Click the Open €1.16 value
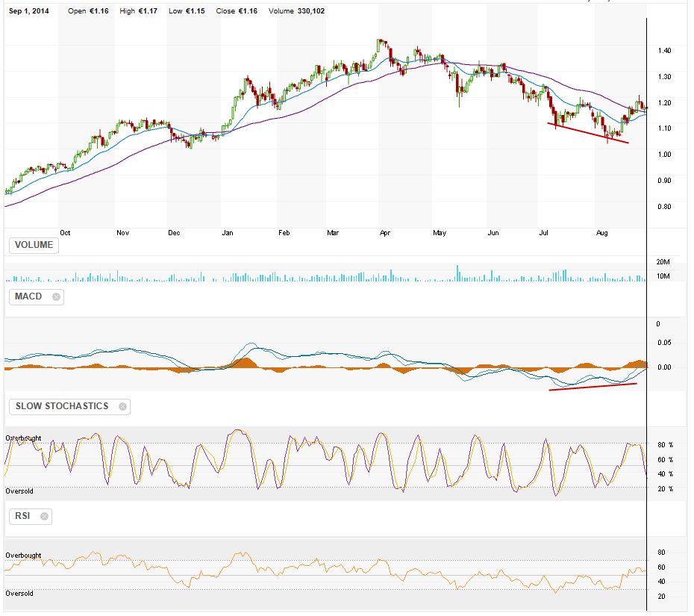This screenshot has height=616, width=694. [x=88, y=11]
